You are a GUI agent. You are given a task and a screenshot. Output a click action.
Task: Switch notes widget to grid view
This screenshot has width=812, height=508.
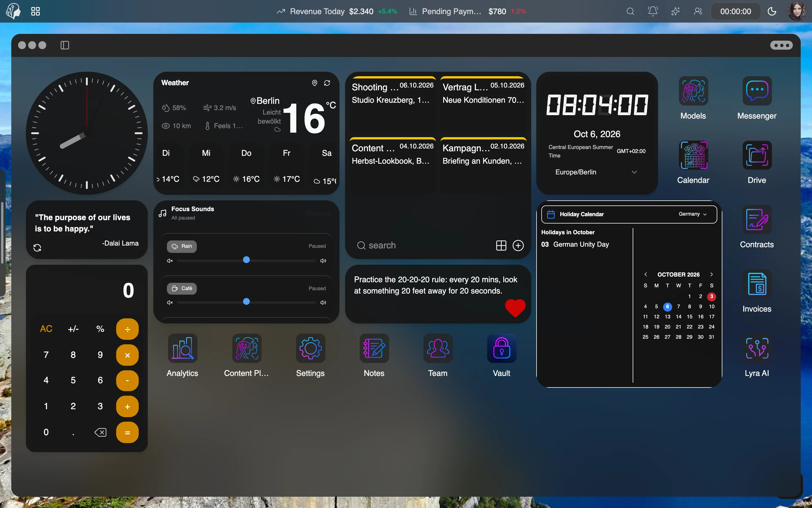(501, 246)
